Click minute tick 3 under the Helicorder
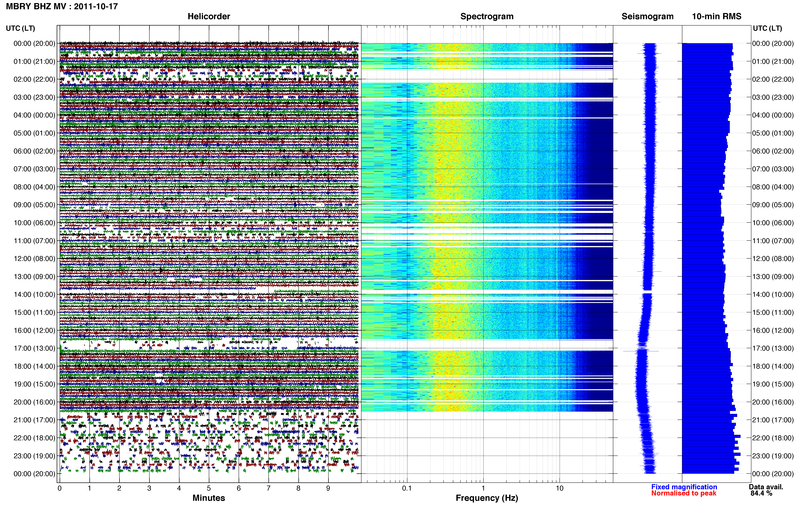812x508 pixels. tap(149, 488)
